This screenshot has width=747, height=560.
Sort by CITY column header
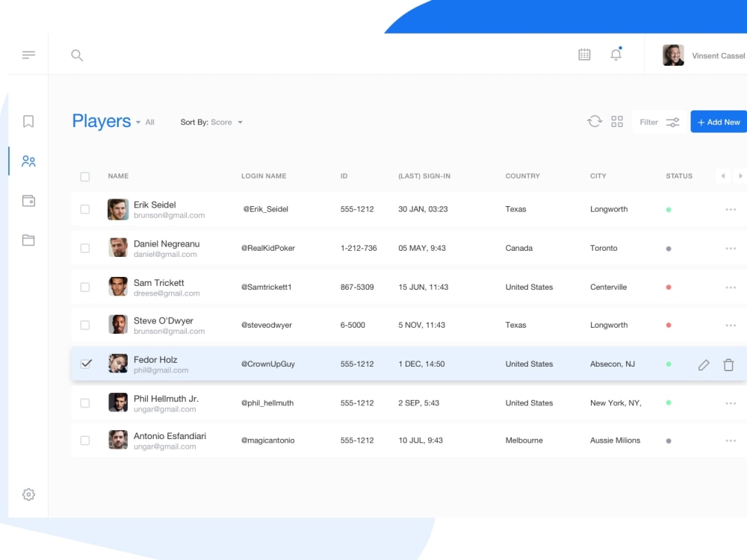pos(598,176)
